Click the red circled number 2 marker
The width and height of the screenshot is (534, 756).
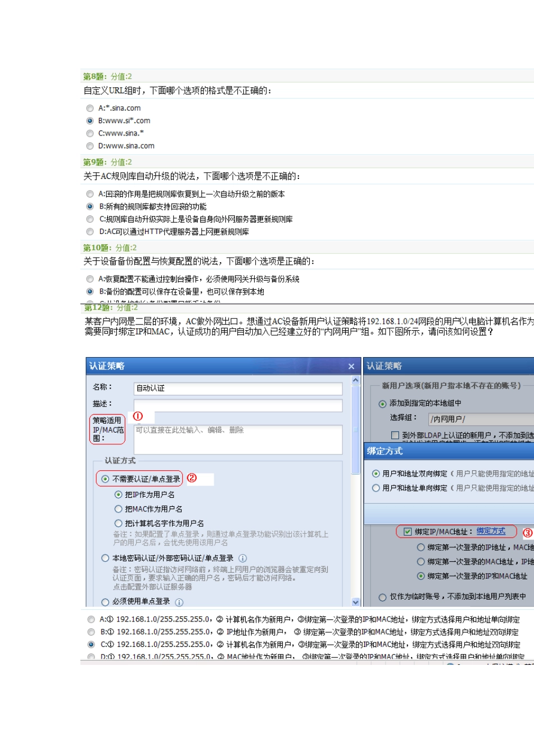(192, 478)
